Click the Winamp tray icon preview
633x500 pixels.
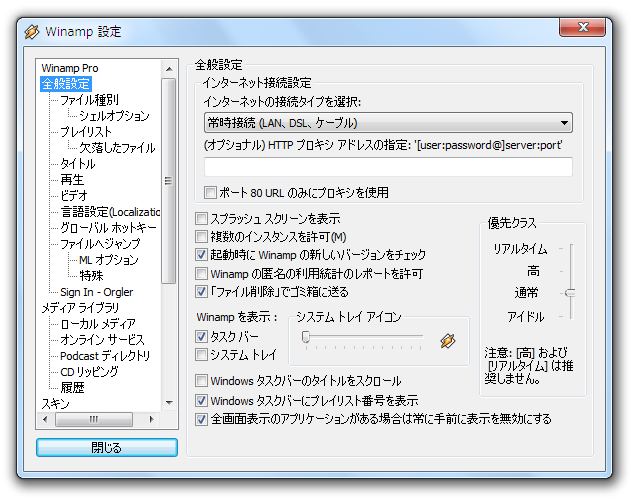pyautogui.click(x=448, y=341)
